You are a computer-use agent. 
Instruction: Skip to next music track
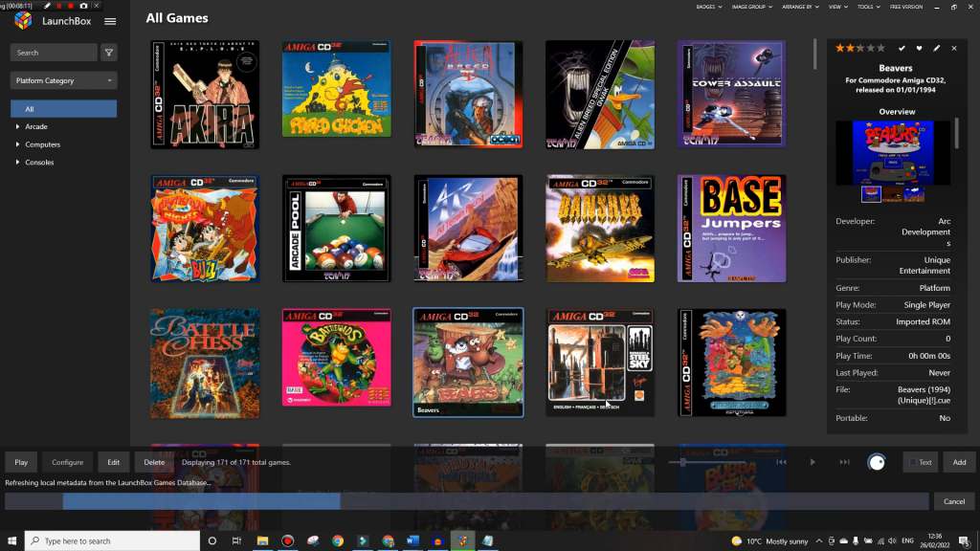[x=844, y=462]
